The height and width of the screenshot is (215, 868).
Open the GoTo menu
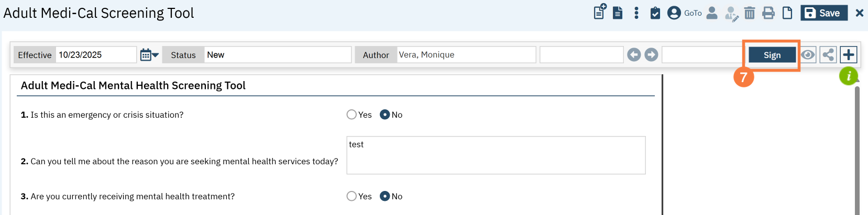[693, 13]
